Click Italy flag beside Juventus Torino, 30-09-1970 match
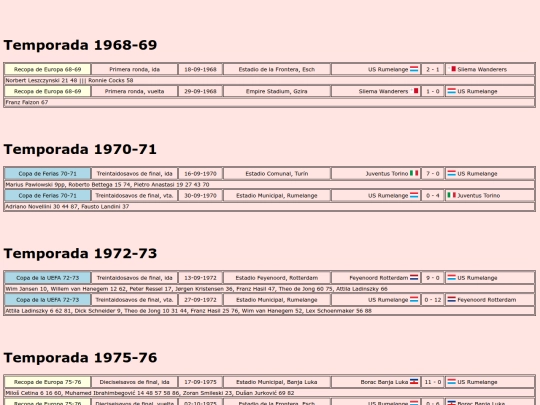This screenshot has height=405, width=540. coord(451,195)
